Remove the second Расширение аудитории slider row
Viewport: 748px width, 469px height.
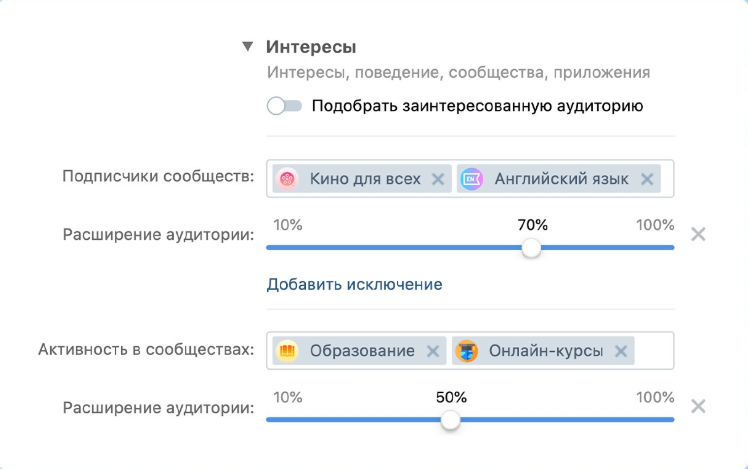[698, 406]
